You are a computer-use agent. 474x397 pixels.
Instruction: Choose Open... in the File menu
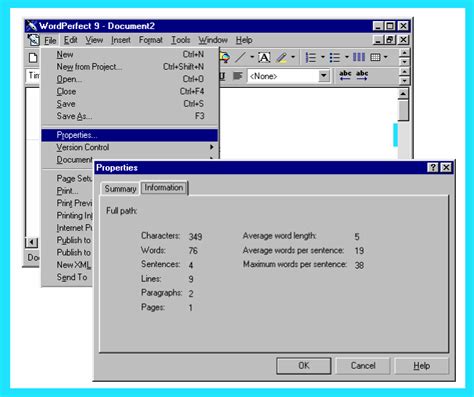click(130, 79)
